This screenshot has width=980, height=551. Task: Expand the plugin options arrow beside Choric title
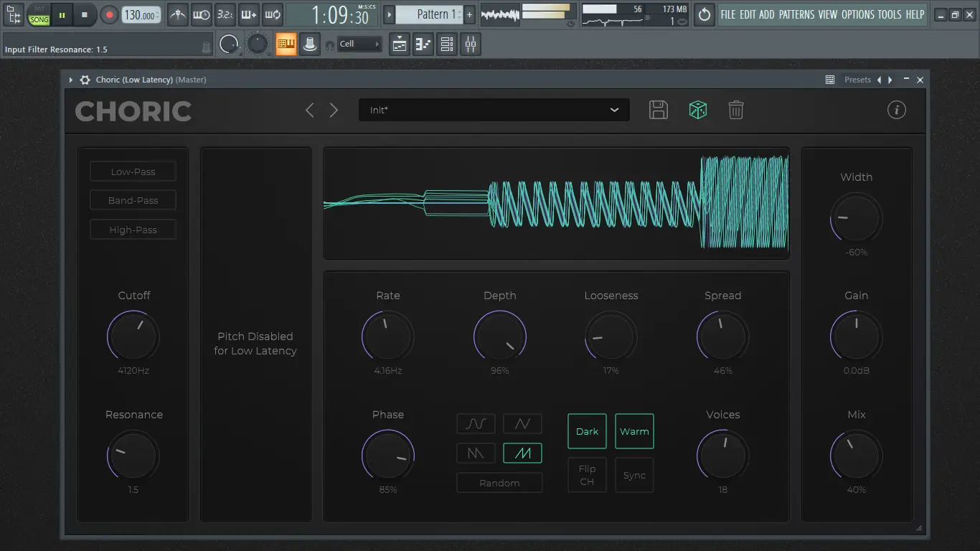point(71,80)
